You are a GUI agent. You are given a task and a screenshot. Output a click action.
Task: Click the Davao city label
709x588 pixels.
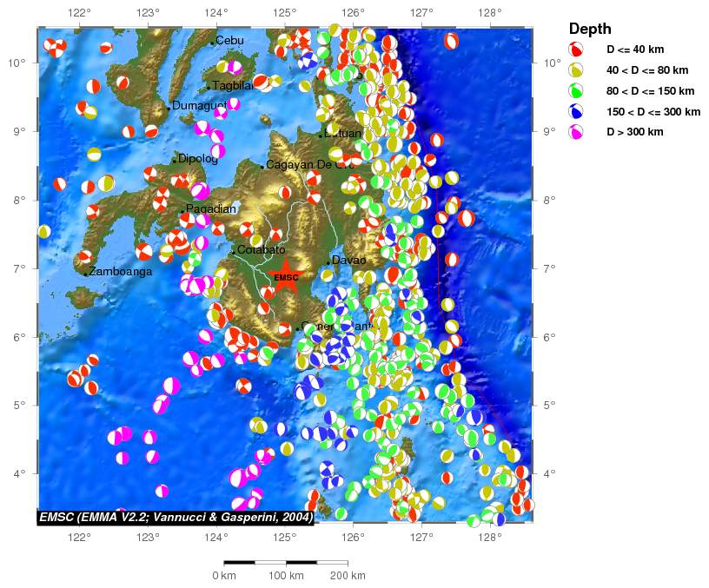pyautogui.click(x=349, y=260)
